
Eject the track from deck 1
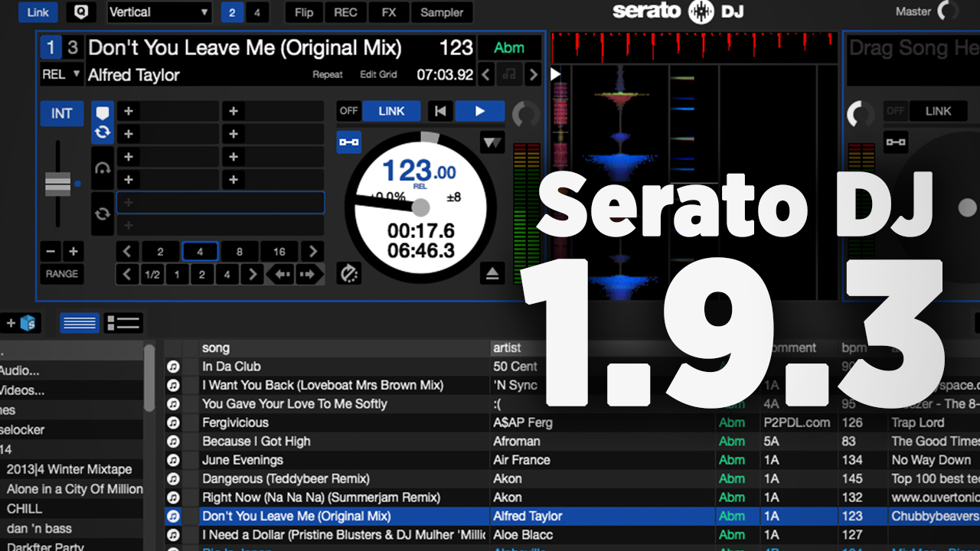click(x=492, y=273)
